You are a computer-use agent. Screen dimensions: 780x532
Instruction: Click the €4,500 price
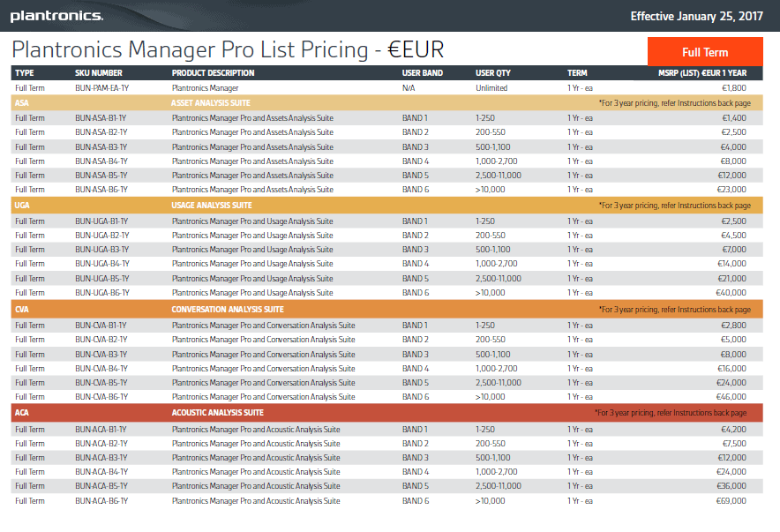point(734,236)
